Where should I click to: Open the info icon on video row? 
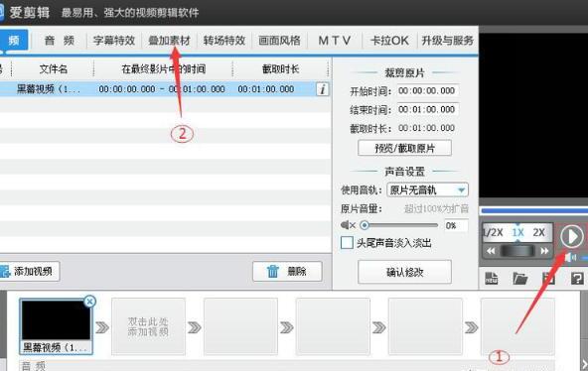[x=323, y=89]
